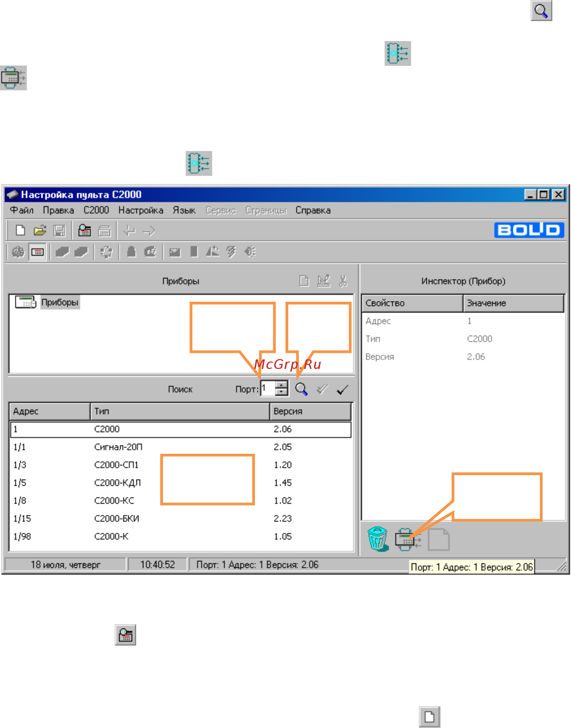Click the floppy disk Save icon
Viewport: 571px width, 728px height.
[x=59, y=230]
